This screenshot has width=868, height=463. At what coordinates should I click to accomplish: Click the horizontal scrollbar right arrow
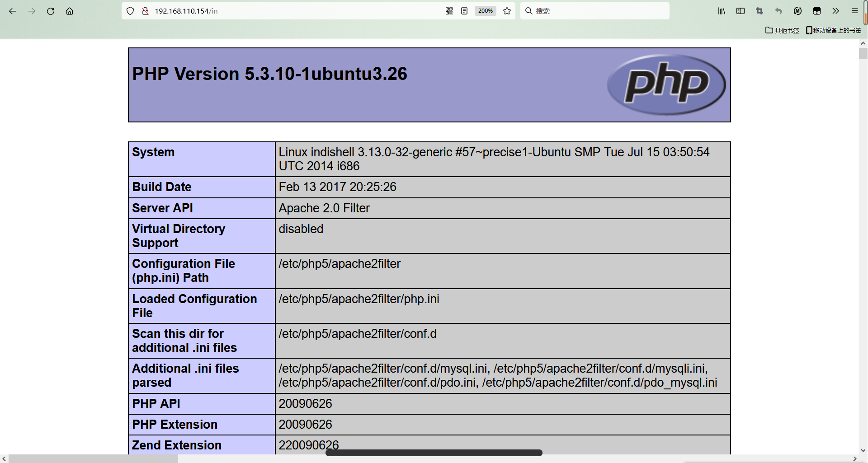(855, 459)
